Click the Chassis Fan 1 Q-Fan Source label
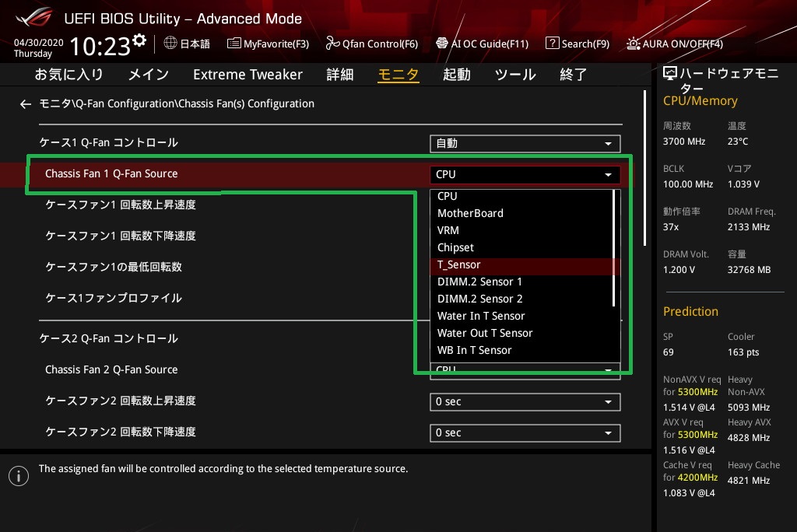 (111, 173)
